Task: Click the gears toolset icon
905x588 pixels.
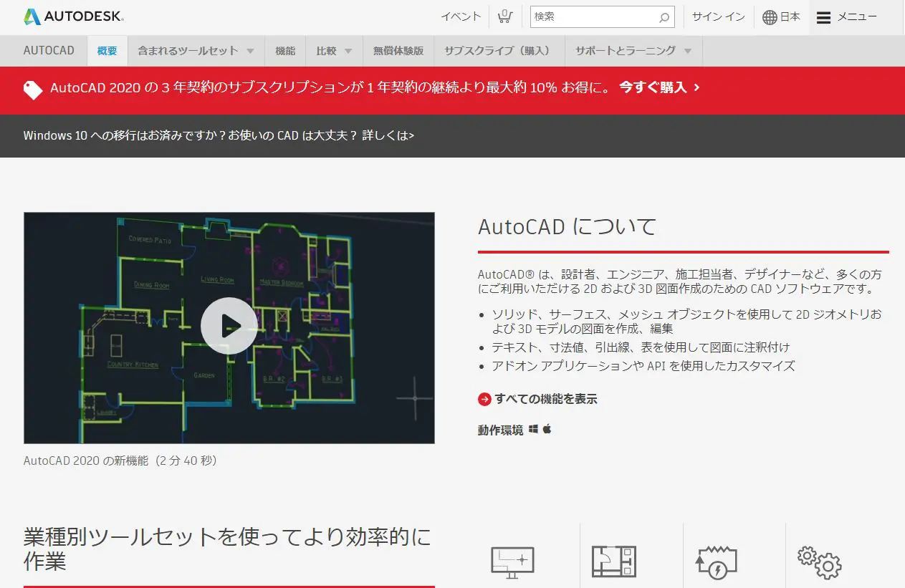Action: tap(819, 562)
